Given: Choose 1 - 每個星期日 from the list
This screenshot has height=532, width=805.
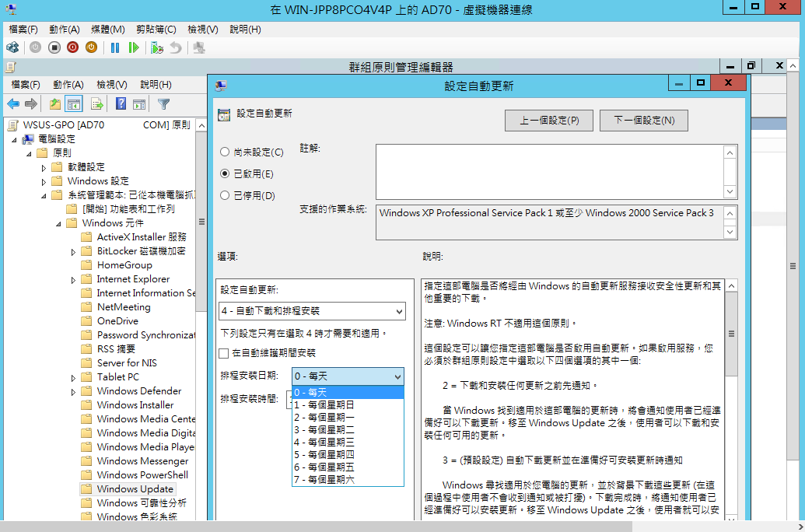Looking at the screenshot, I should point(348,404).
